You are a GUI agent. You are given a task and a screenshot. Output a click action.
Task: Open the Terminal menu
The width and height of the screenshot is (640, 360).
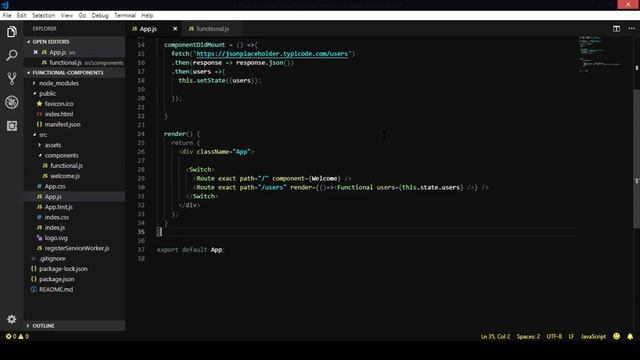125,16
